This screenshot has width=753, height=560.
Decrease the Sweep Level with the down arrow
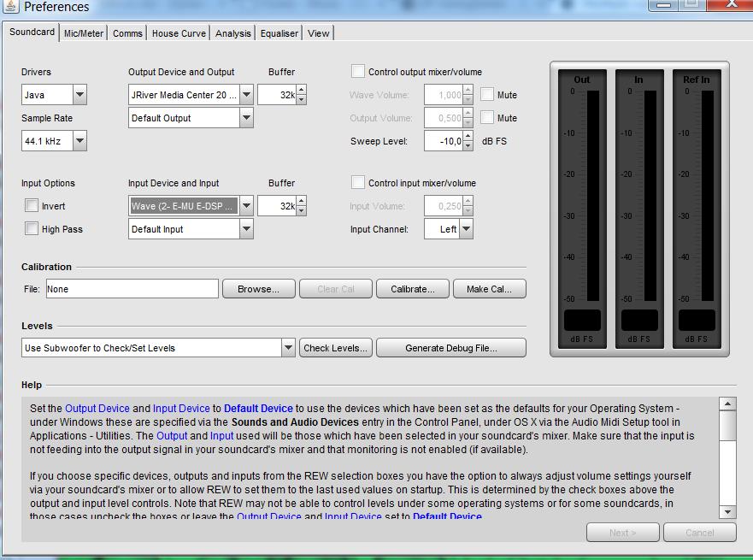pyautogui.click(x=467, y=146)
